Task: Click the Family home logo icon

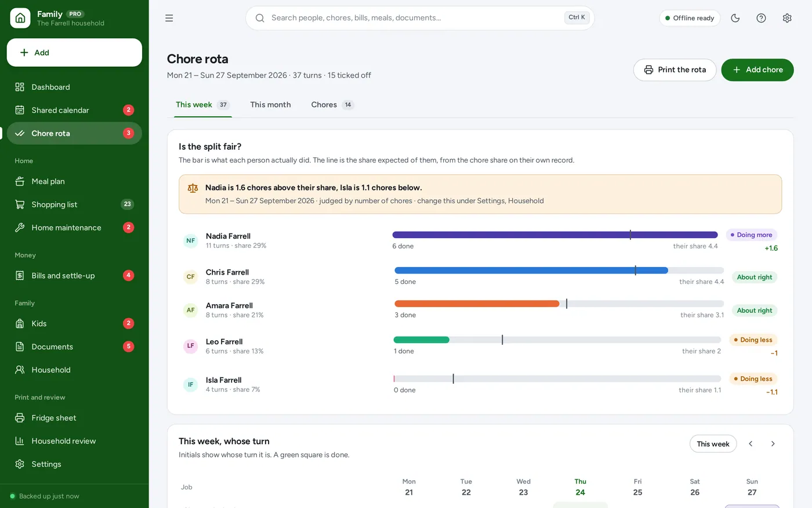Action: tap(20, 18)
